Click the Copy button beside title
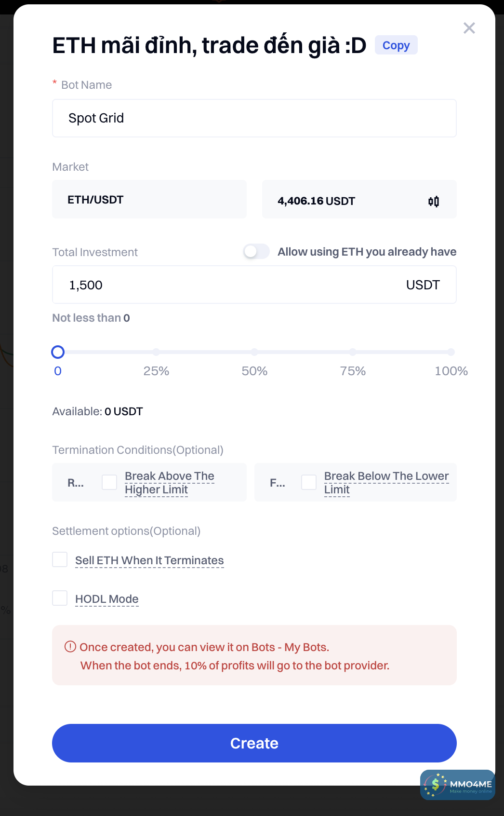 (396, 45)
